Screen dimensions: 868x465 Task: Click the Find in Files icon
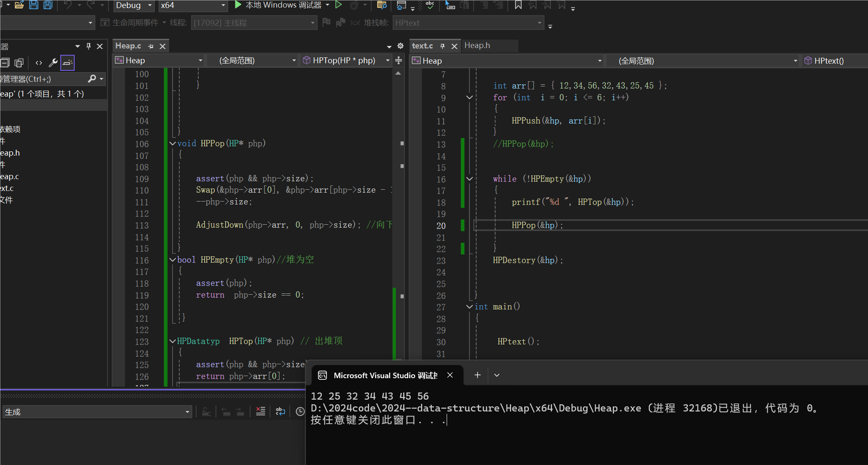pos(382,5)
